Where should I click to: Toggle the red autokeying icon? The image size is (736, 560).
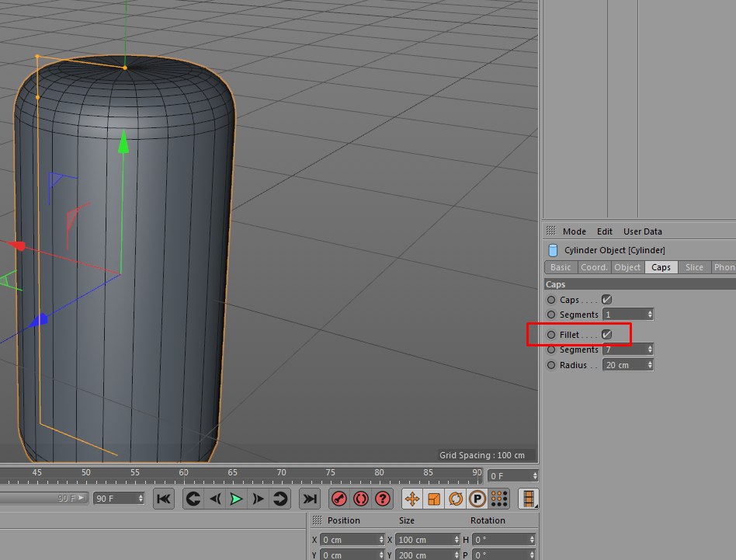click(x=360, y=499)
